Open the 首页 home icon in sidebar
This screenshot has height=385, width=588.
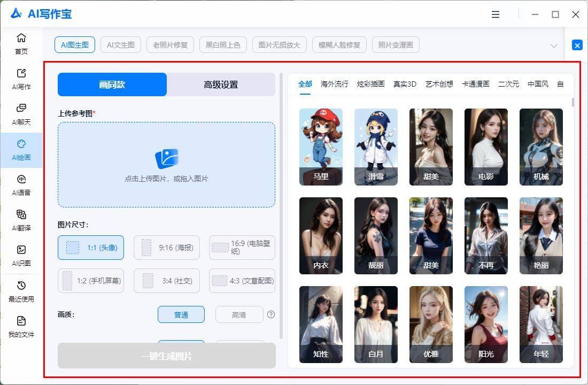point(21,44)
